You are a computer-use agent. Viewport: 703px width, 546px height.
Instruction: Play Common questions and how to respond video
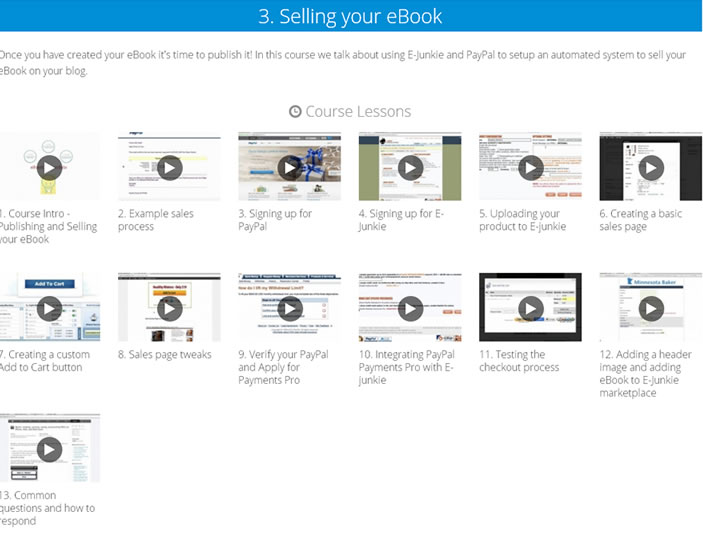click(49, 449)
